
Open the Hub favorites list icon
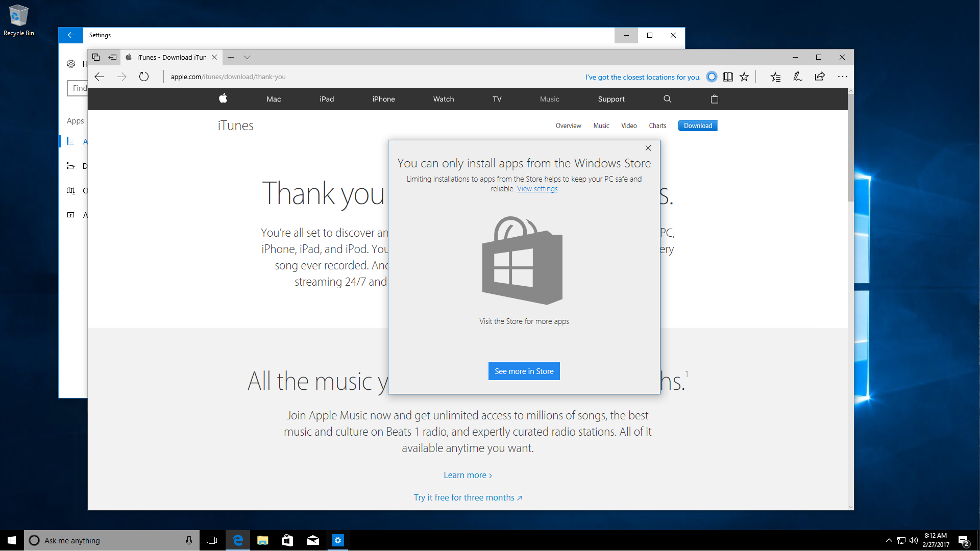click(776, 77)
